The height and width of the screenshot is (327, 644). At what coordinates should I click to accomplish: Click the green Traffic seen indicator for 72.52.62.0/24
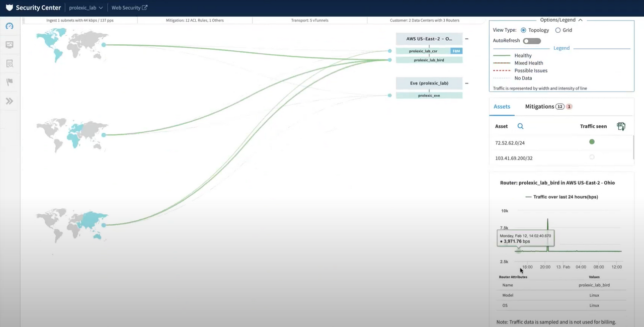(x=592, y=142)
